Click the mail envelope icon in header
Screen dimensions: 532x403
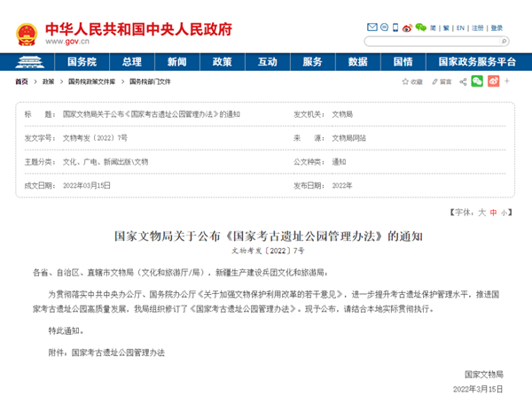(372, 27)
